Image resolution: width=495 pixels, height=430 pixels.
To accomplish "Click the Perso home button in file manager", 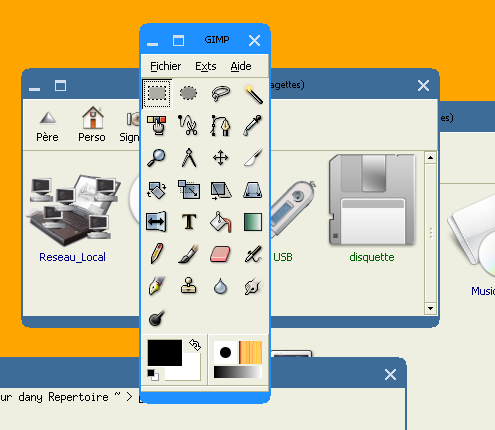I will tap(92, 124).
